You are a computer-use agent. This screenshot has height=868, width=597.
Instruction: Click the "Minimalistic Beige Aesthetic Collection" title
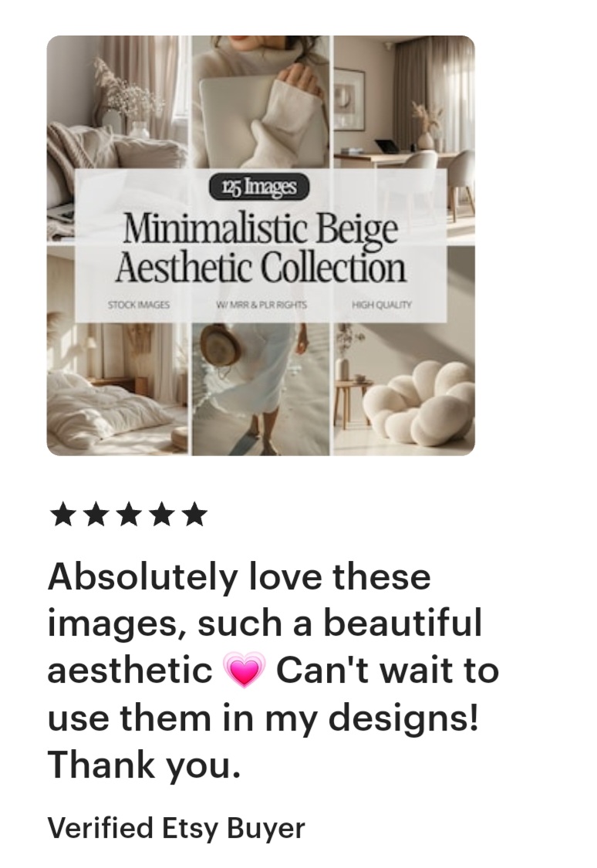[260, 248]
